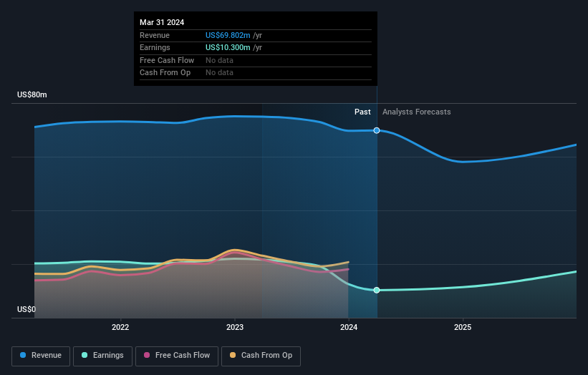Viewport: 588px width, 375px height.
Task: Click the 2023 x-axis label
Action: [x=235, y=327]
